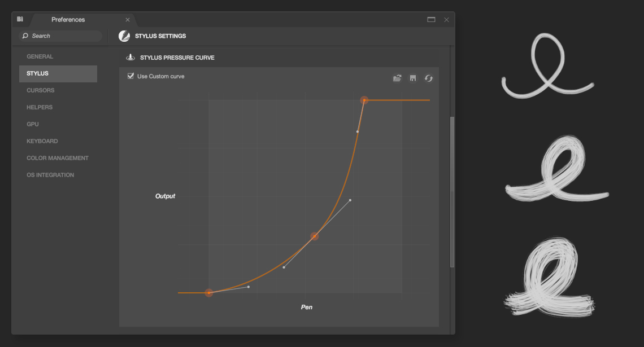The image size is (644, 347).
Task: Click the stylus settings pen icon
Action: tap(124, 36)
